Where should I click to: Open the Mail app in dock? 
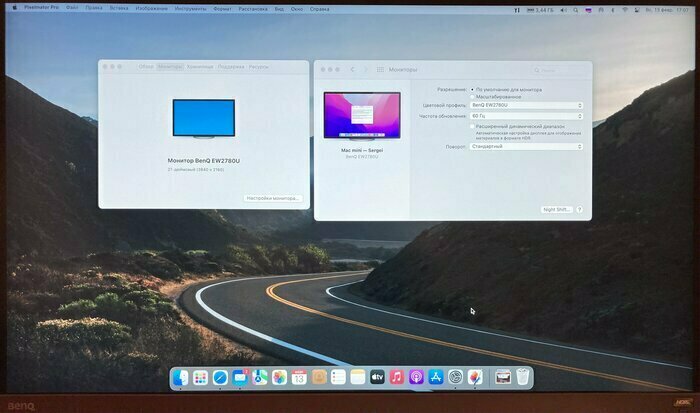click(x=240, y=378)
